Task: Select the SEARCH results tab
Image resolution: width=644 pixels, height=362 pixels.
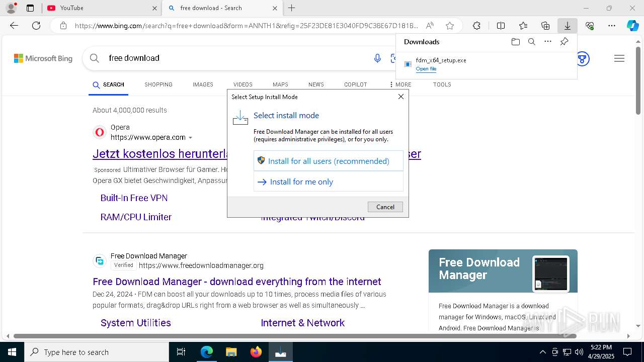Action: pyautogui.click(x=109, y=84)
